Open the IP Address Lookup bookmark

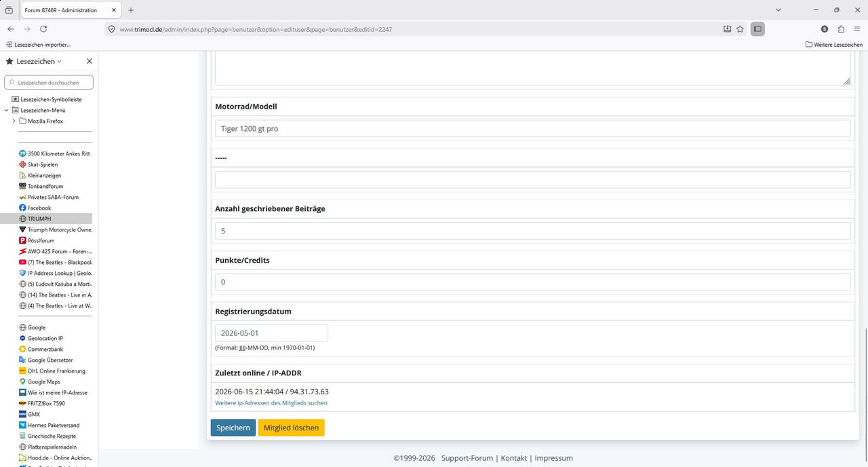pyautogui.click(x=56, y=273)
